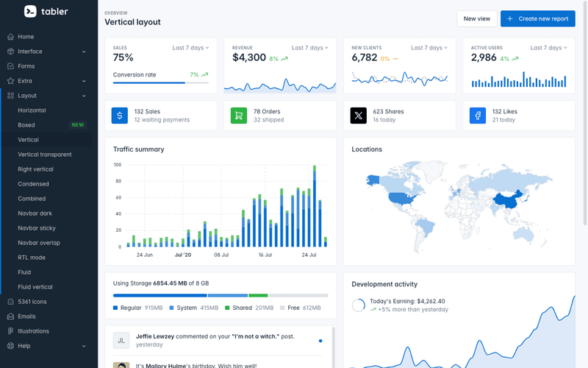The width and height of the screenshot is (588, 368).
Task: Click the 5361 icons ghost icon
Action: 10,302
